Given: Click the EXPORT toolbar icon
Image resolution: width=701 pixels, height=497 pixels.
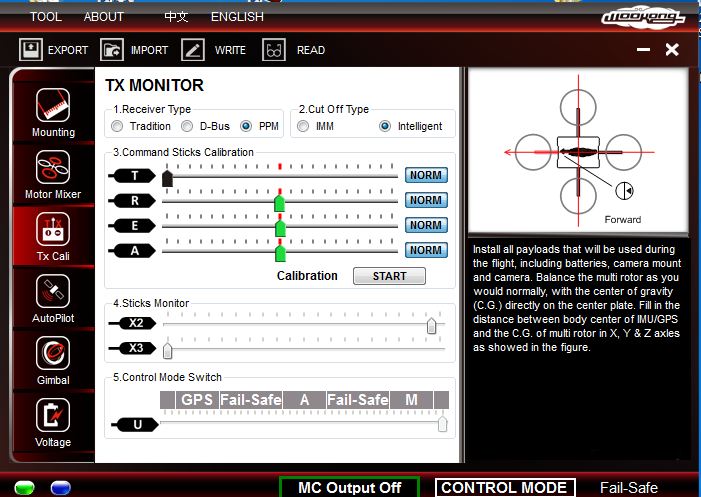Looking at the screenshot, I should point(31,50).
